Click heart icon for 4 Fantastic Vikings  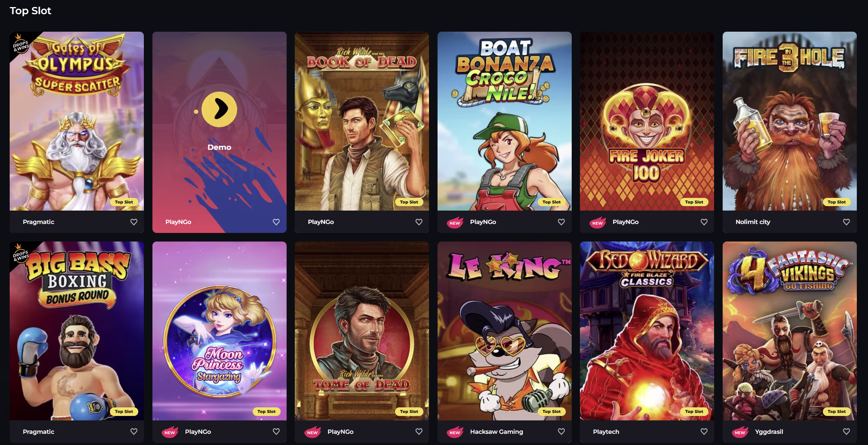click(x=846, y=432)
